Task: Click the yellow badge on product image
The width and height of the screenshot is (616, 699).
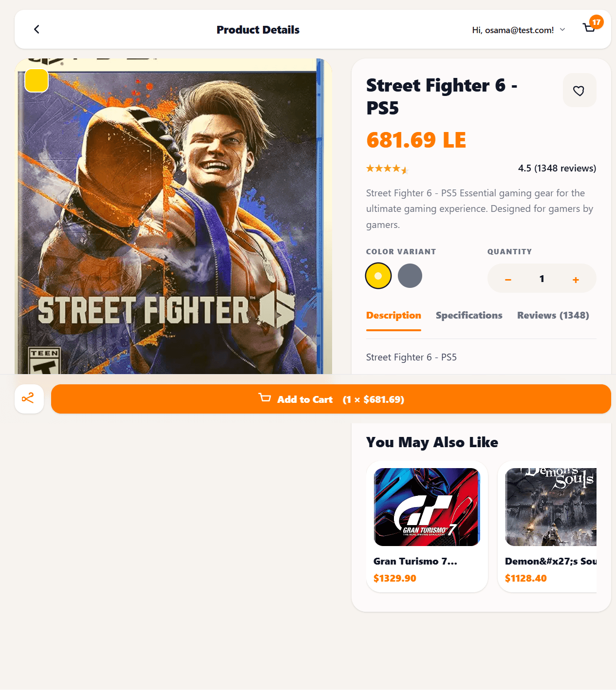Action: (x=36, y=80)
